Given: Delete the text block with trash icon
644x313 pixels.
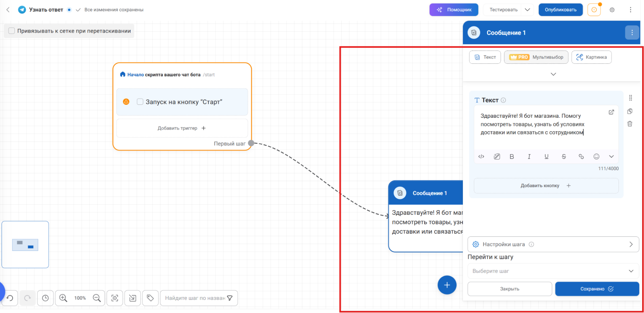Looking at the screenshot, I should pyautogui.click(x=630, y=124).
